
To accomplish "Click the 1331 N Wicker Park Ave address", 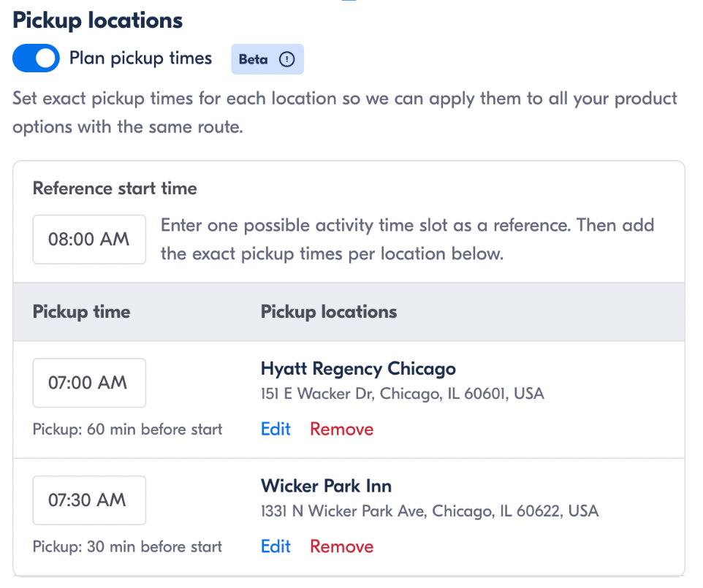I will [x=430, y=511].
